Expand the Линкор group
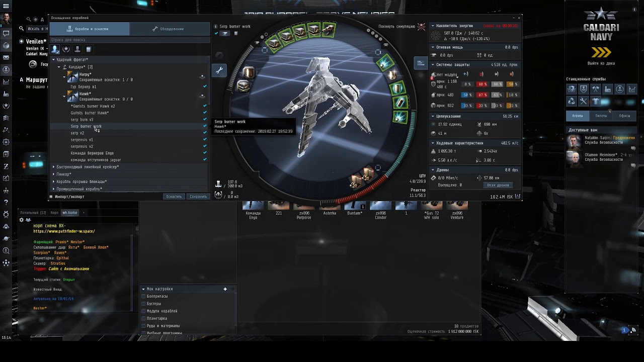 click(x=53, y=174)
